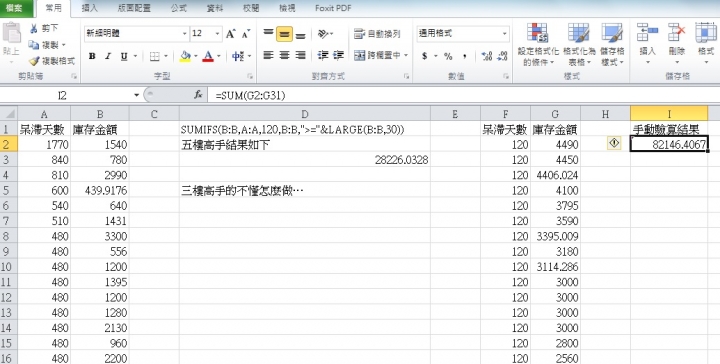Open Conditional Formatting (設定格式化的條件)
This screenshot has width=720, height=364.
pos(538,44)
